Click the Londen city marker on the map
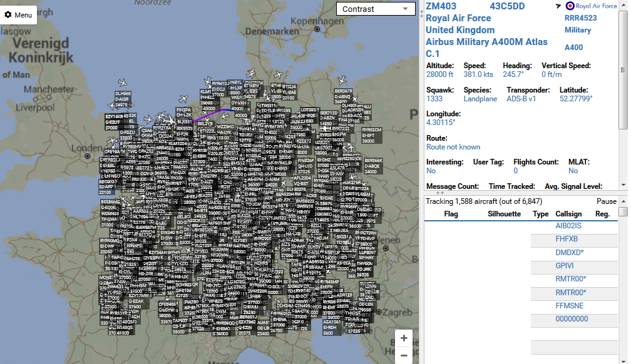This screenshot has width=631, height=364. pyautogui.click(x=88, y=156)
